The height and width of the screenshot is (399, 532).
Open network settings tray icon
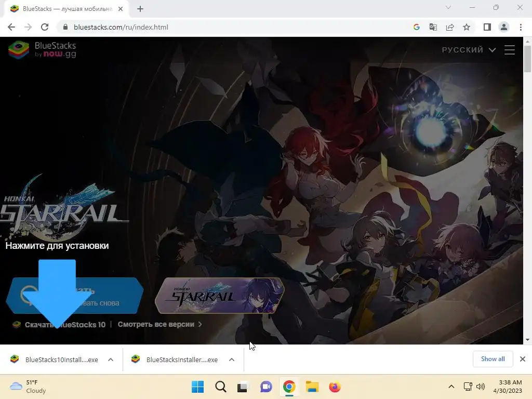(468, 387)
